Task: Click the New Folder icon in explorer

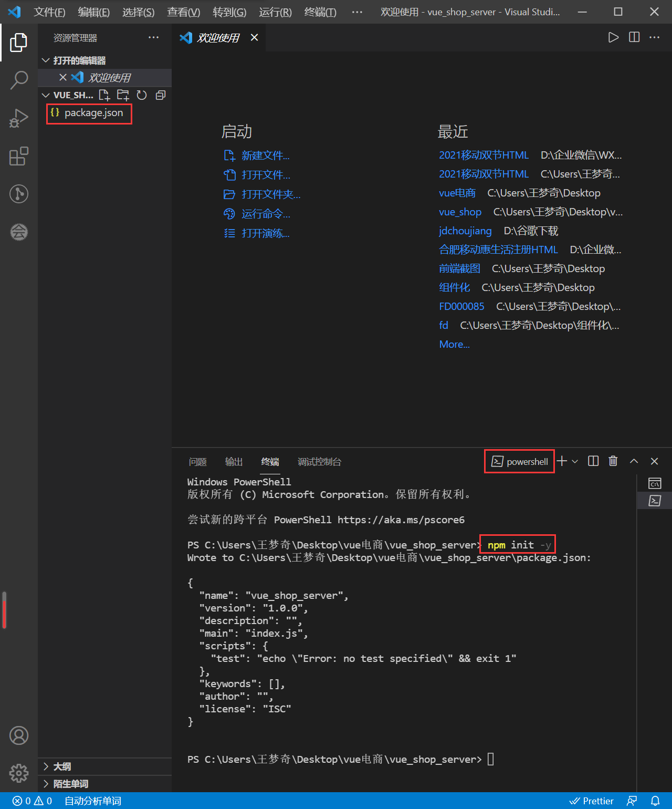Action: (123, 95)
